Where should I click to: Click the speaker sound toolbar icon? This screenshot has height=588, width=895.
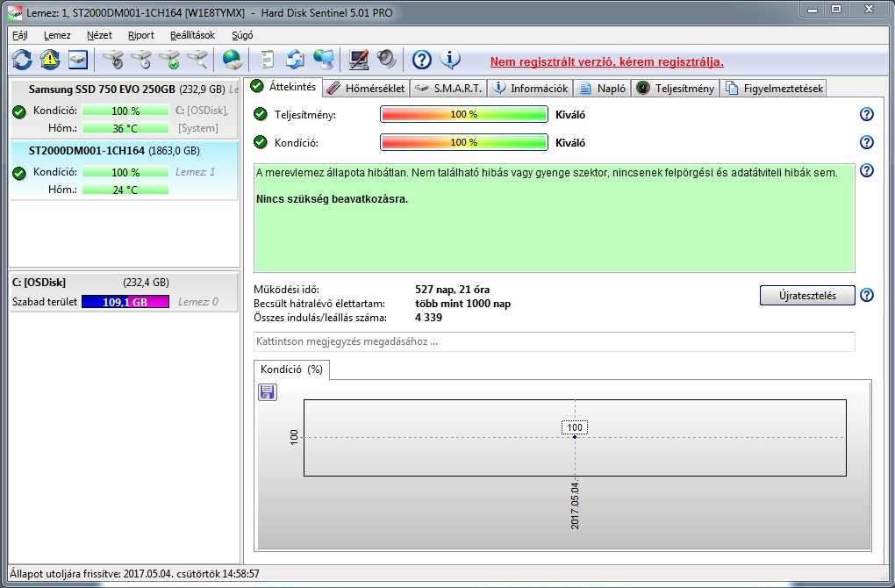click(x=386, y=60)
